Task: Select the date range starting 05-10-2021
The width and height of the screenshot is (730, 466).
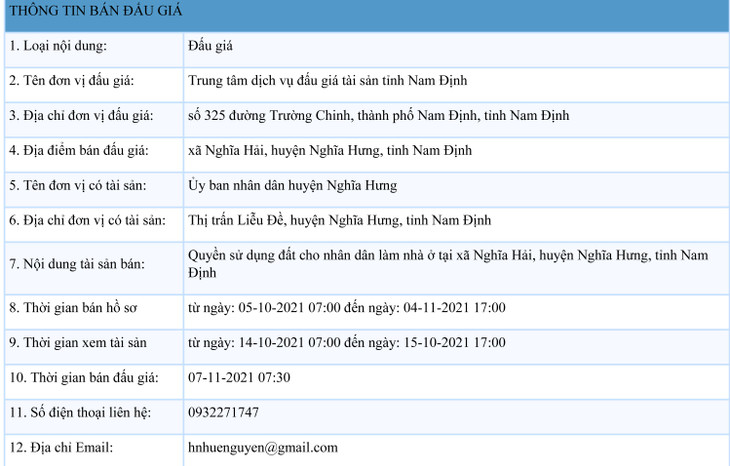Action: [x=346, y=308]
